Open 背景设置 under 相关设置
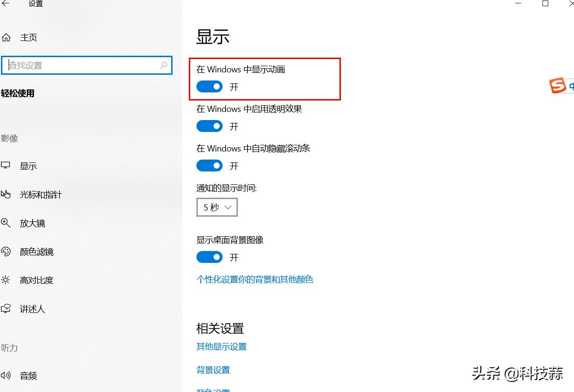This screenshot has height=392, width=574. pyautogui.click(x=212, y=370)
